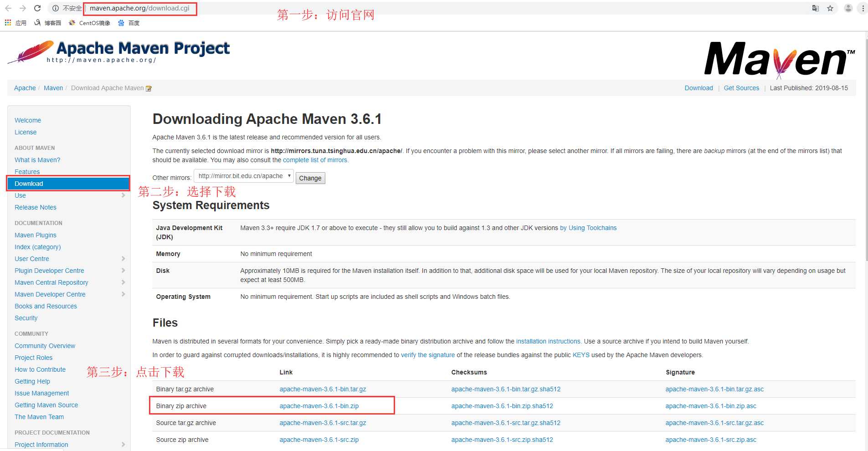Open Issue Management sidebar link
This screenshot has height=451, width=868.
(42, 393)
